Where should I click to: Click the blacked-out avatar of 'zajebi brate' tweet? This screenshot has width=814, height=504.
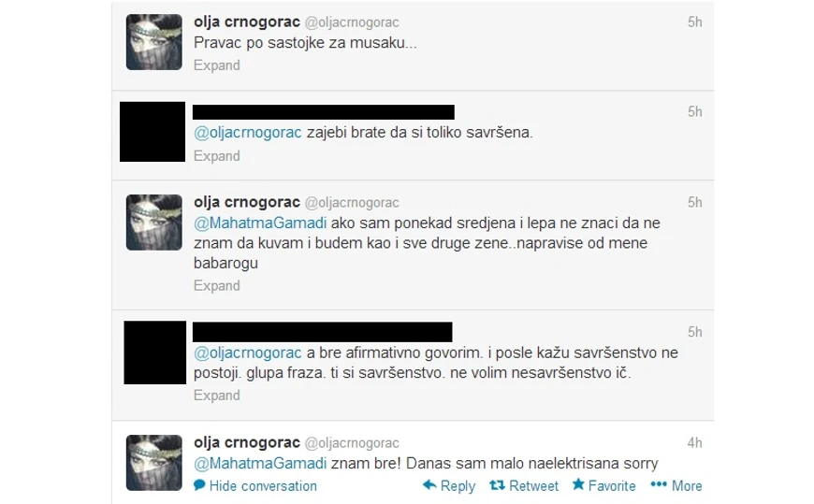153,132
